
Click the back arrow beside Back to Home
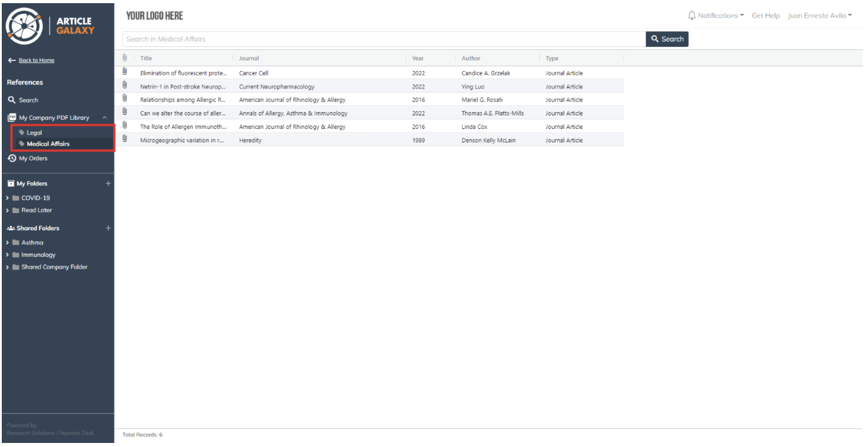click(10, 60)
